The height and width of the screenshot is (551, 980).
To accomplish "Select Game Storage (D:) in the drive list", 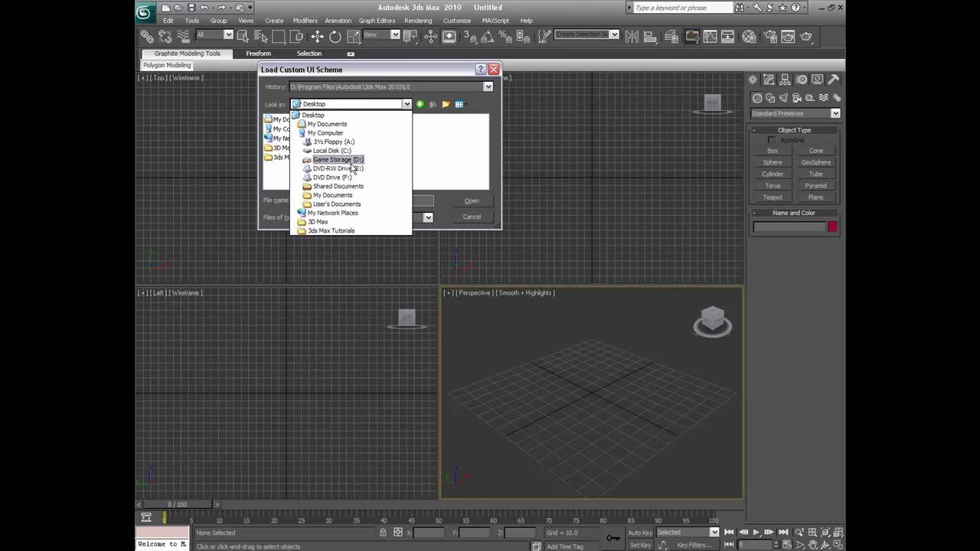I will (338, 159).
